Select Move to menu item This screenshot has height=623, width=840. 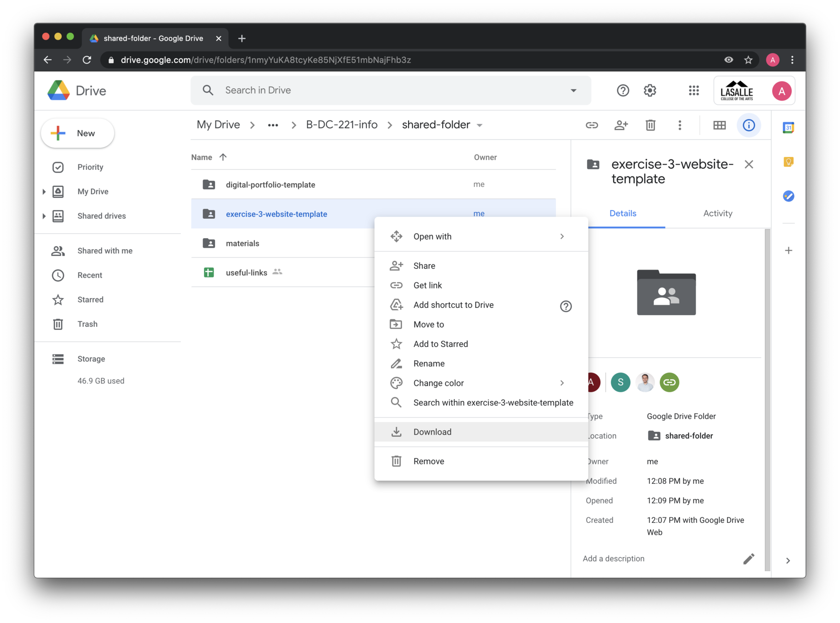pos(481,324)
